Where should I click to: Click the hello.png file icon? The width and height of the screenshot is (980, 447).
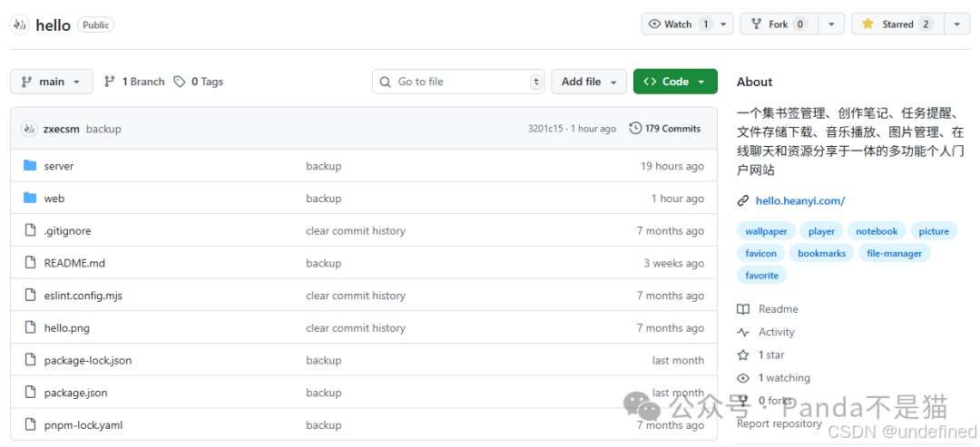[30, 327]
